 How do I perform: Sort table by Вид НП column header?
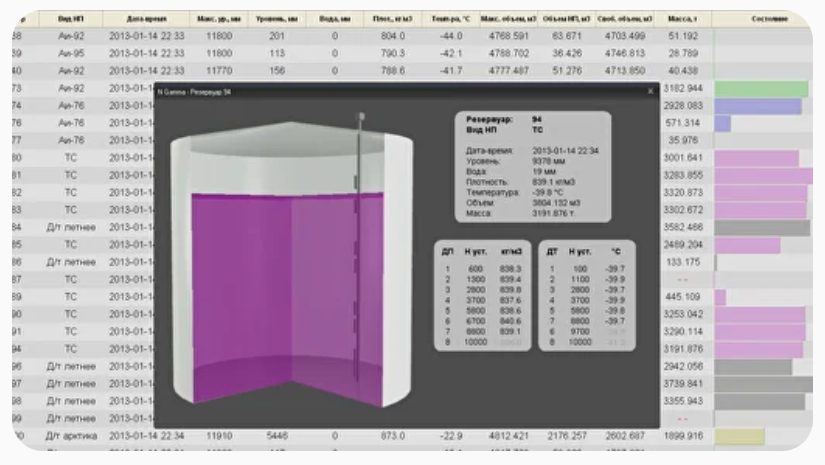click(x=71, y=19)
